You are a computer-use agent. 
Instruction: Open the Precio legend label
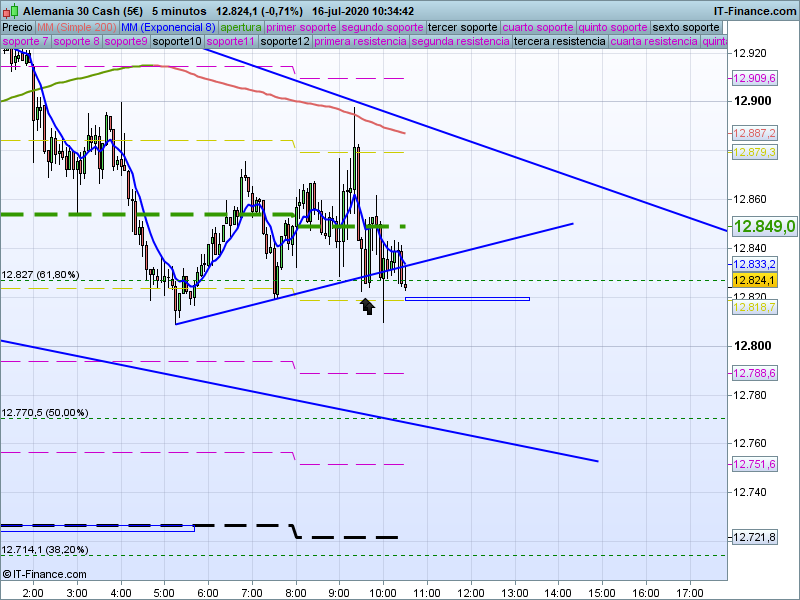pyautogui.click(x=17, y=27)
